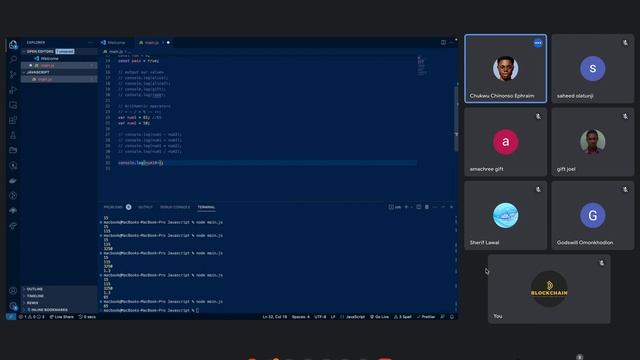
Task: Open the Testing flask view
Action: point(13,135)
